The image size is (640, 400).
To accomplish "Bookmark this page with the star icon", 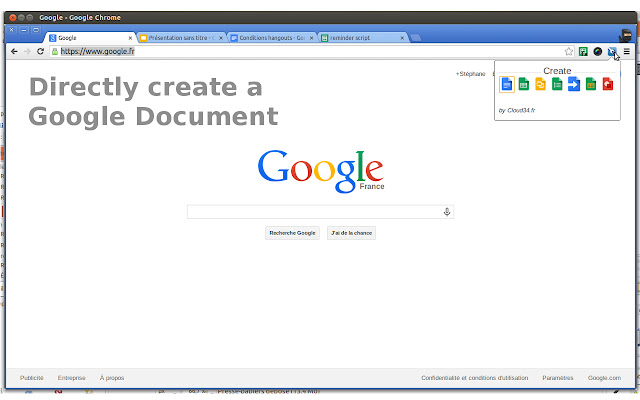I will 569,51.
